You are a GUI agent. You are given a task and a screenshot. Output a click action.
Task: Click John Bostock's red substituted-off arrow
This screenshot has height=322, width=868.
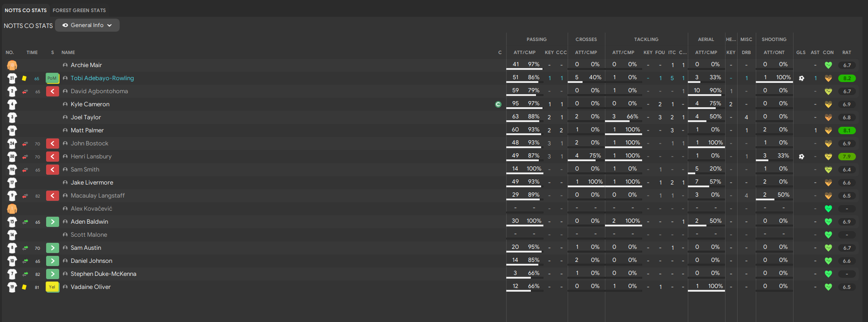[52, 144]
